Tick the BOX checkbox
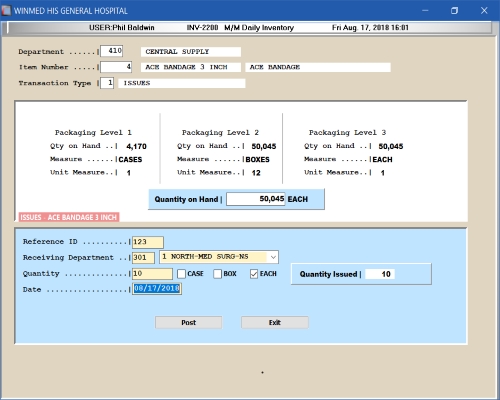This screenshot has height=400, width=500. click(217, 274)
